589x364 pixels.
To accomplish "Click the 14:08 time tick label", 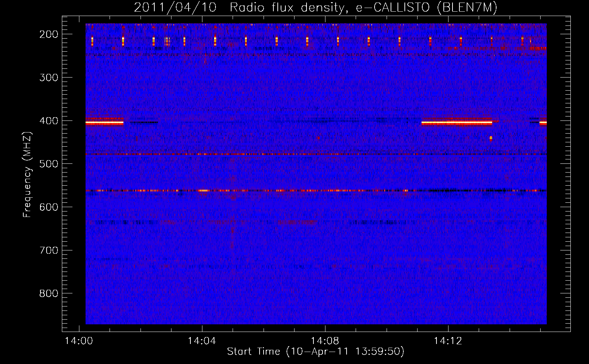I will [x=325, y=341].
